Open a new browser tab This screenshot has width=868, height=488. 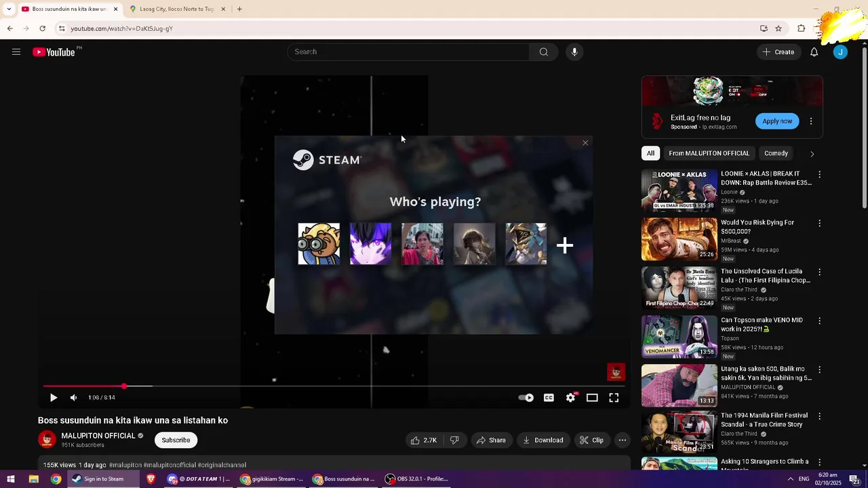pyautogui.click(x=239, y=9)
